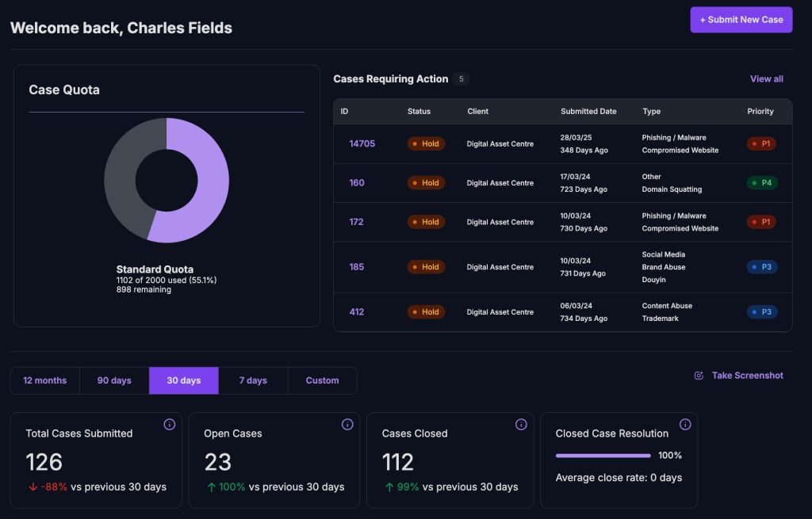Open the Custom date range option

322,380
